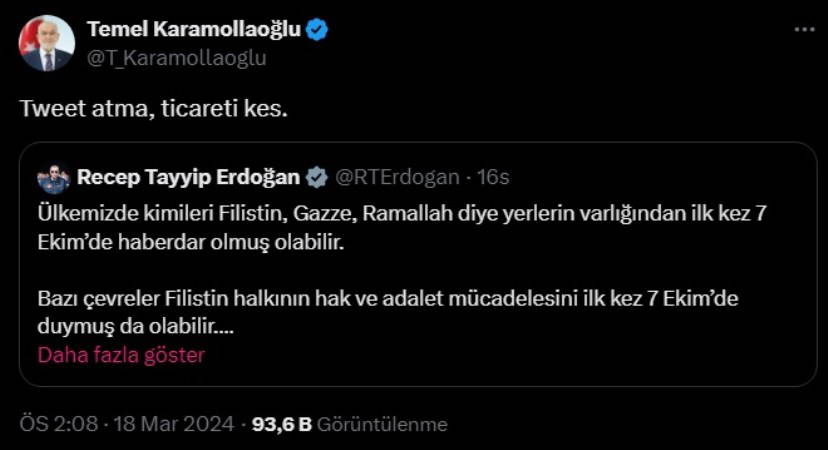Open the @T_Karamollaoglu handle link

pyautogui.click(x=177, y=57)
